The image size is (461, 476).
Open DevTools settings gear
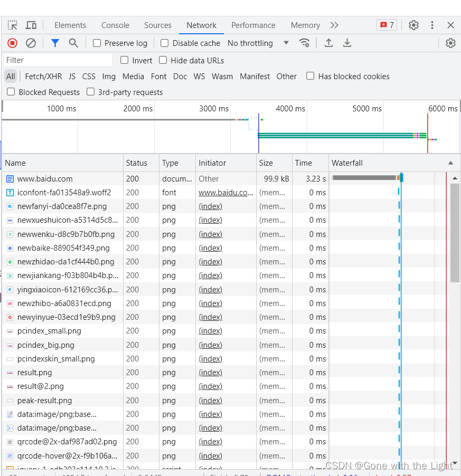(x=413, y=25)
